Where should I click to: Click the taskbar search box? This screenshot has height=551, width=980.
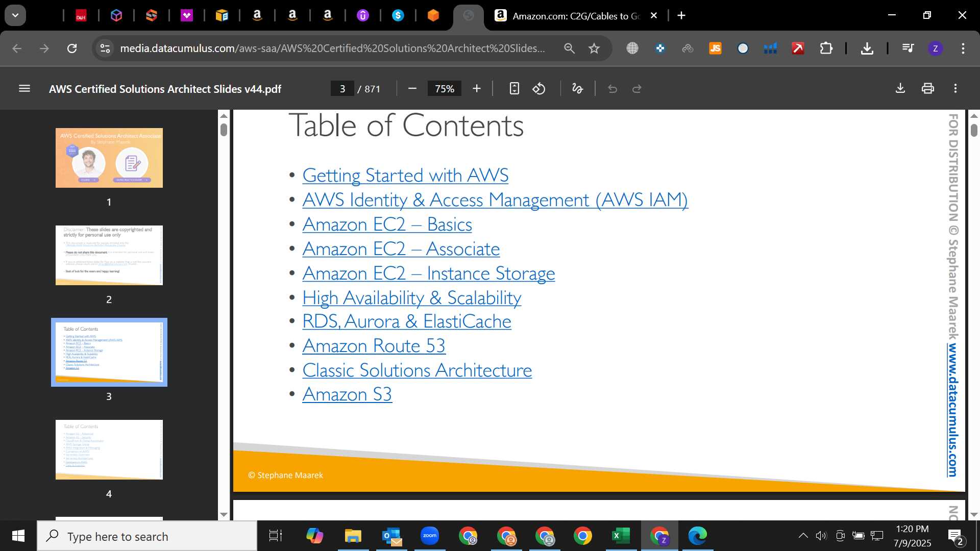coord(147,536)
